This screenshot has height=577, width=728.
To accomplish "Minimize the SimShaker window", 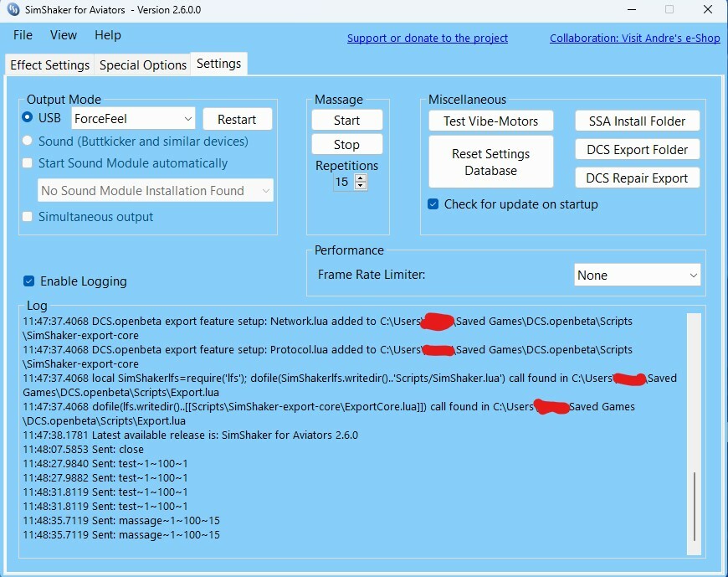I will [632, 10].
